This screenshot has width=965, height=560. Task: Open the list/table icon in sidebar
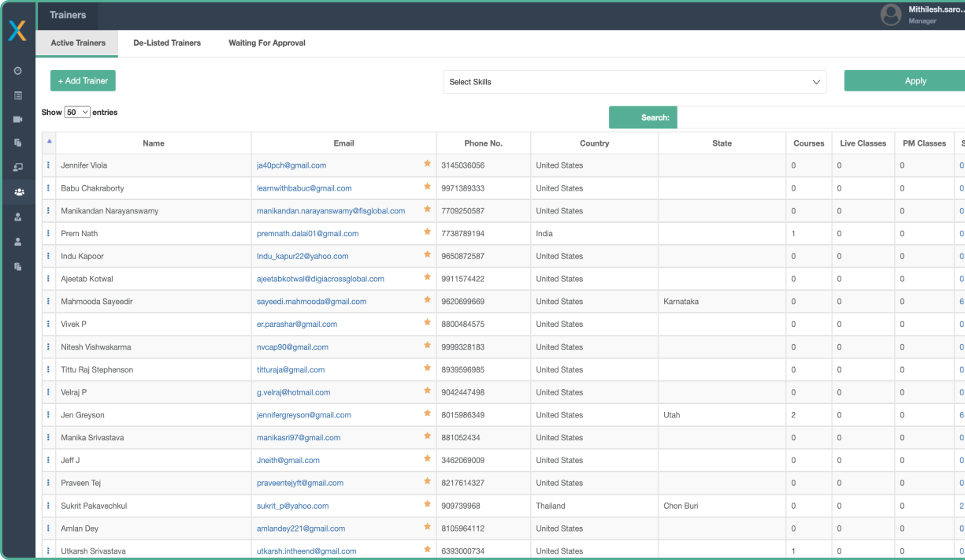18,95
